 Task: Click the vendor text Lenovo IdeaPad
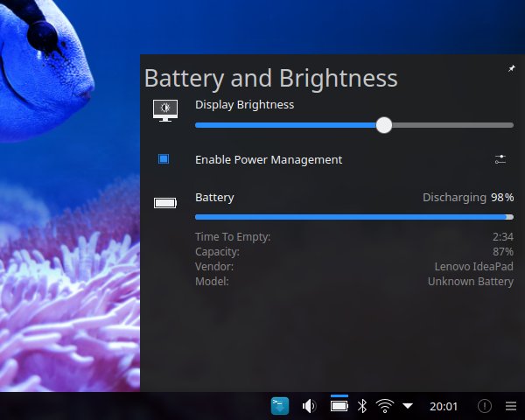coord(473,267)
